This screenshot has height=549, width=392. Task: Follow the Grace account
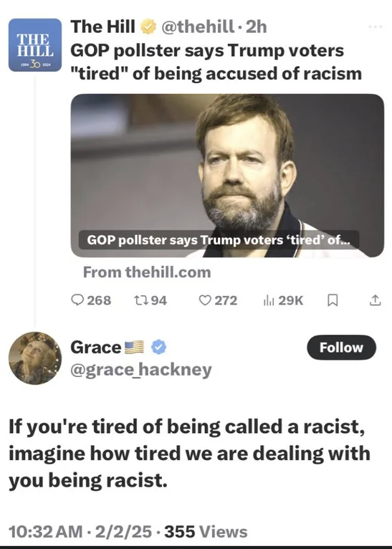point(341,348)
